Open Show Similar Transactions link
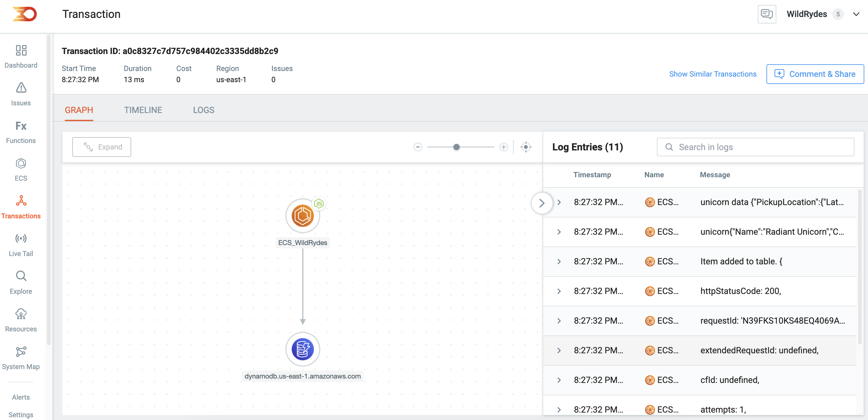 click(713, 74)
